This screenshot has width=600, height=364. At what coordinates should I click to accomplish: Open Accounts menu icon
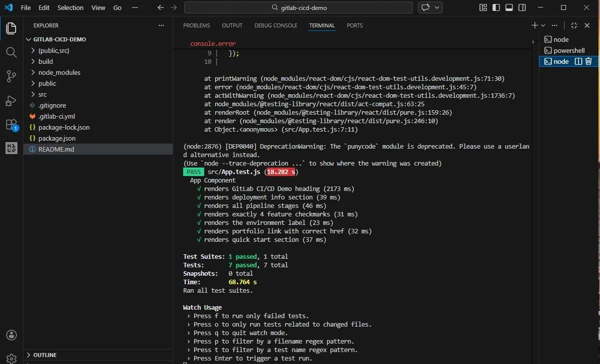point(11,335)
